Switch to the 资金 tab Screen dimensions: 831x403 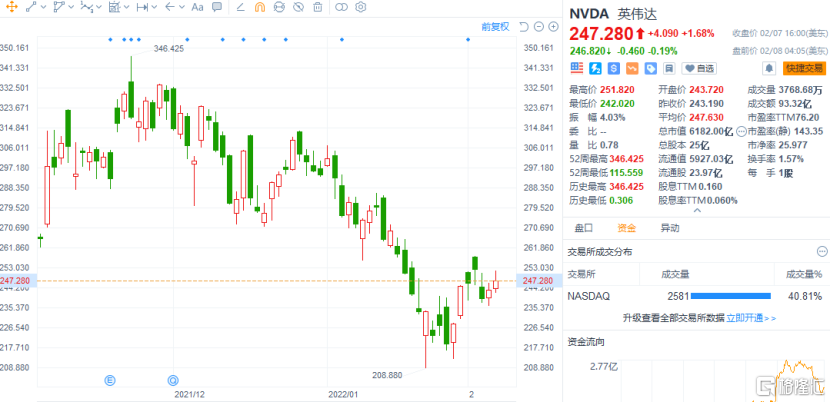pyautogui.click(x=626, y=229)
